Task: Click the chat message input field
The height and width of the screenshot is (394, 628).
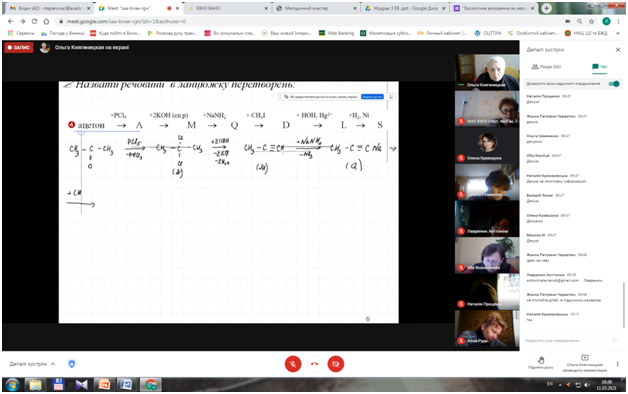Action: pyautogui.click(x=565, y=340)
